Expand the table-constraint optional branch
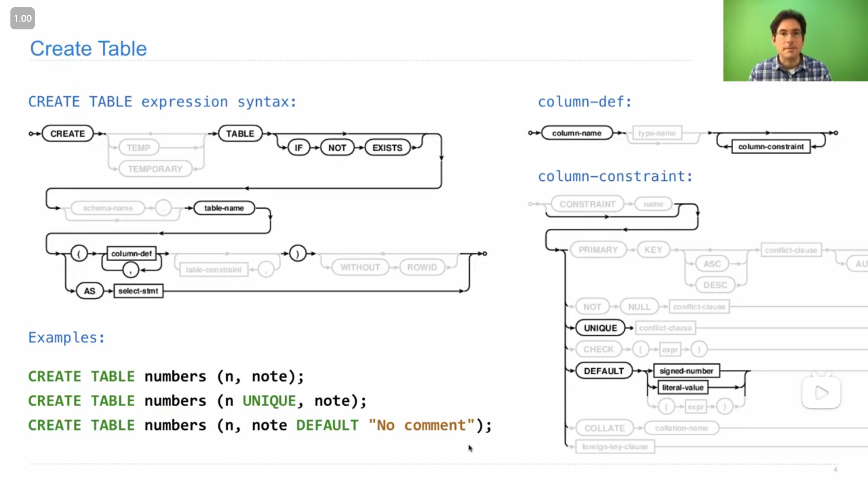Viewport: 868px width, 488px height. pos(213,269)
